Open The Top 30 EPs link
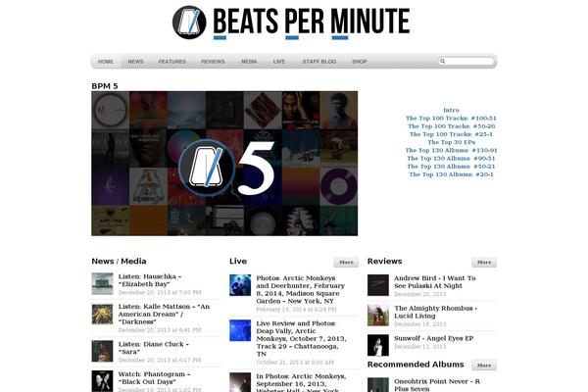Viewport: 588px width, 392px height. click(x=451, y=142)
